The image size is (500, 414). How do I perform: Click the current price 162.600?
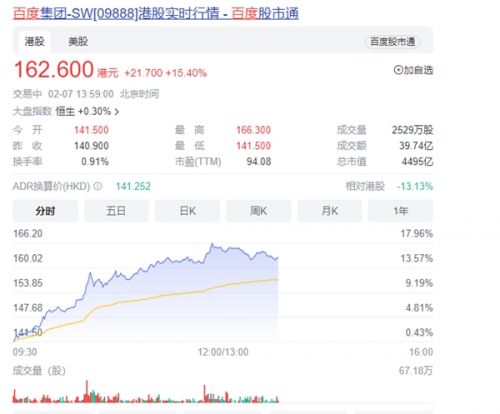click(x=54, y=69)
